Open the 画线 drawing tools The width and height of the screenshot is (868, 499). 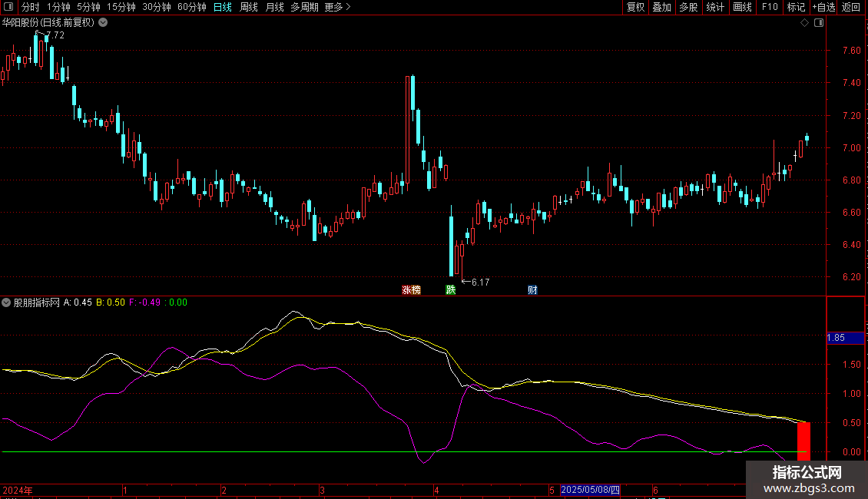pos(742,7)
